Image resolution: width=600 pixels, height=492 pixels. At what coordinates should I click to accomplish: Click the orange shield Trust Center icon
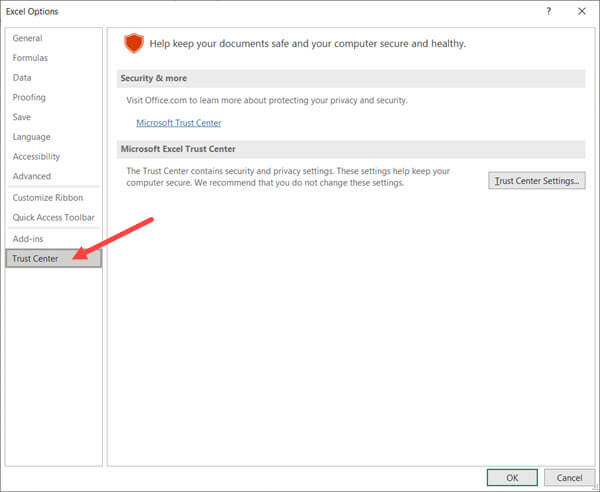[x=134, y=43]
